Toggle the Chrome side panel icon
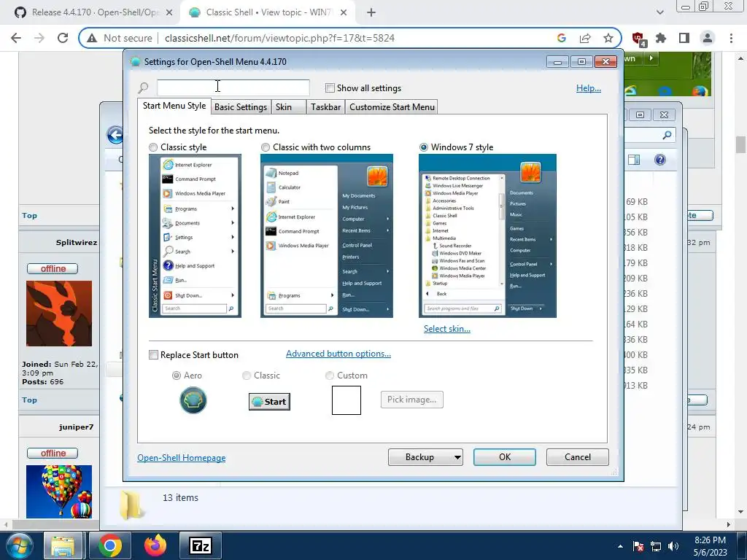Screen dimensions: 747x560 tap(684, 38)
